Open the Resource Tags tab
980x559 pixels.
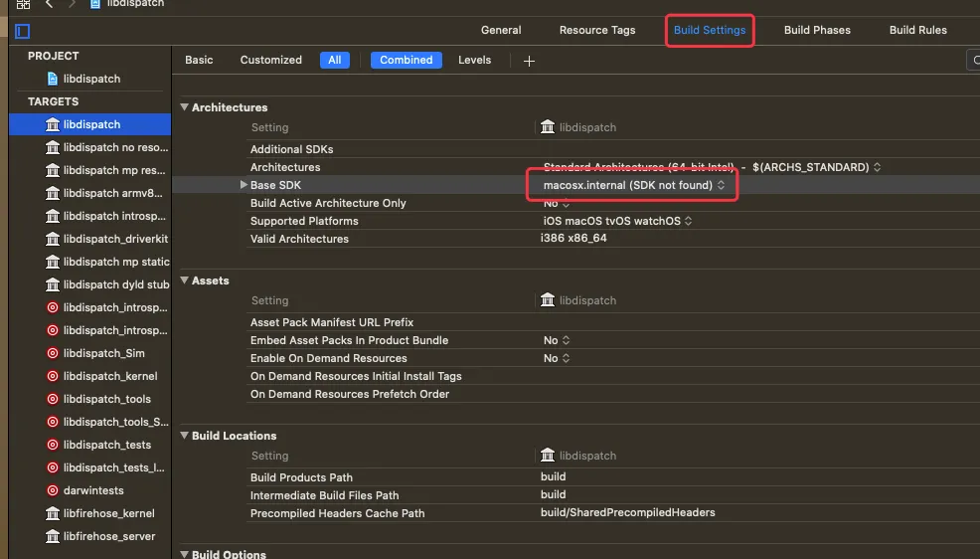597,30
